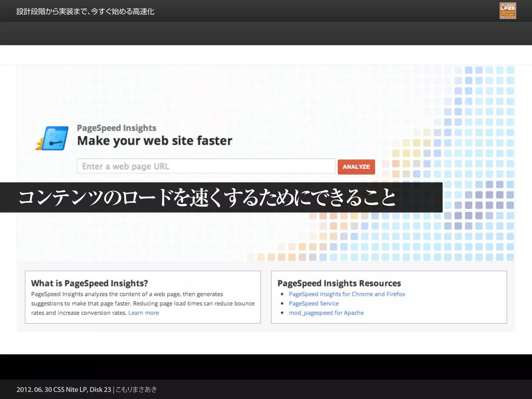Click the slide title 'コンテンツのロードを速くするためにできること'
532x399 pixels.
point(207,197)
